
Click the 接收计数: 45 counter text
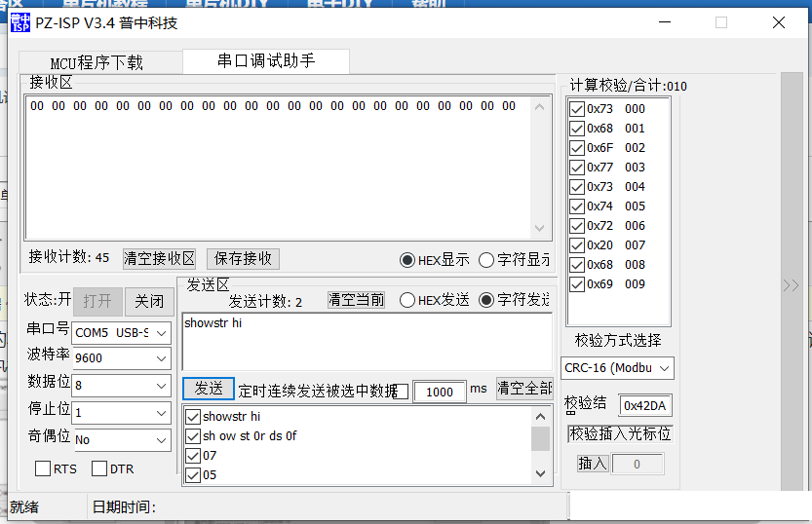point(69,257)
